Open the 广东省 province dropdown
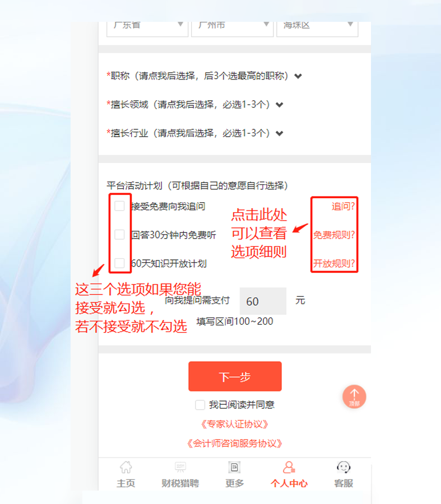The width and height of the screenshot is (441, 504). pos(147,29)
